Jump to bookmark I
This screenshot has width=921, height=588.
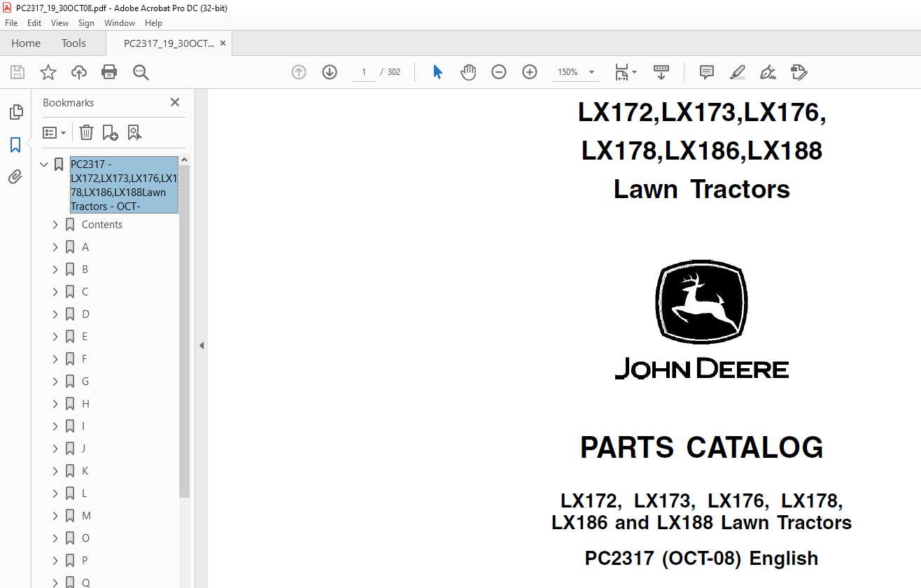[83, 426]
